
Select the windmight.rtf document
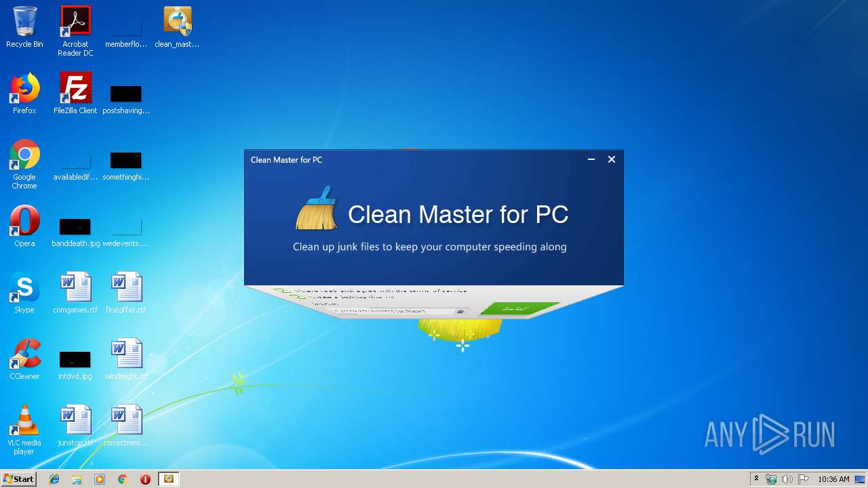pos(126,359)
